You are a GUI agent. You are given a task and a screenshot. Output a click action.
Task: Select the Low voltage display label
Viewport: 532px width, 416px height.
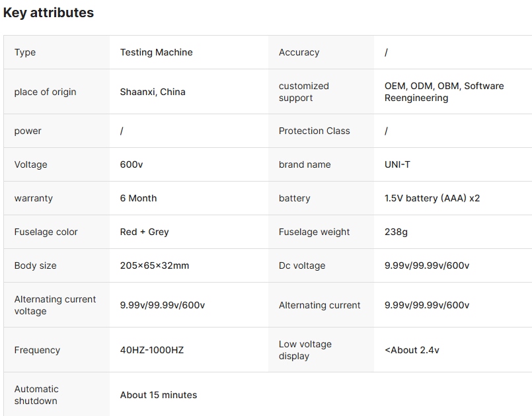305,350
